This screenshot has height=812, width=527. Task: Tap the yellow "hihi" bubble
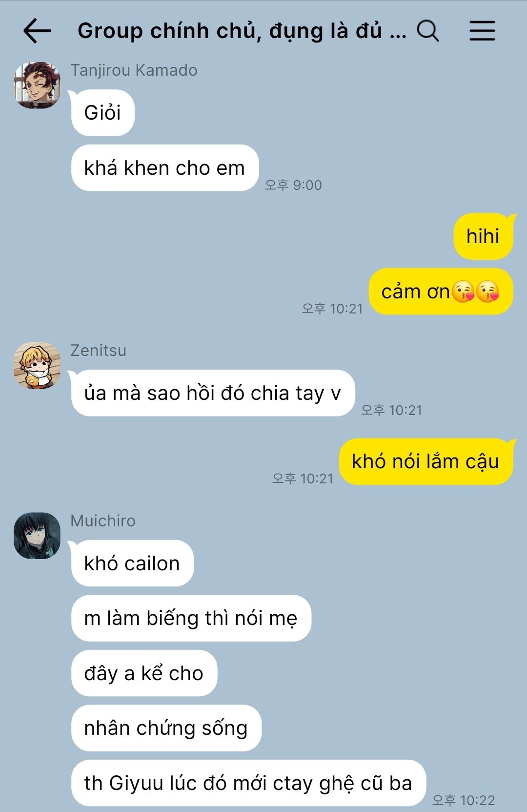click(x=483, y=236)
